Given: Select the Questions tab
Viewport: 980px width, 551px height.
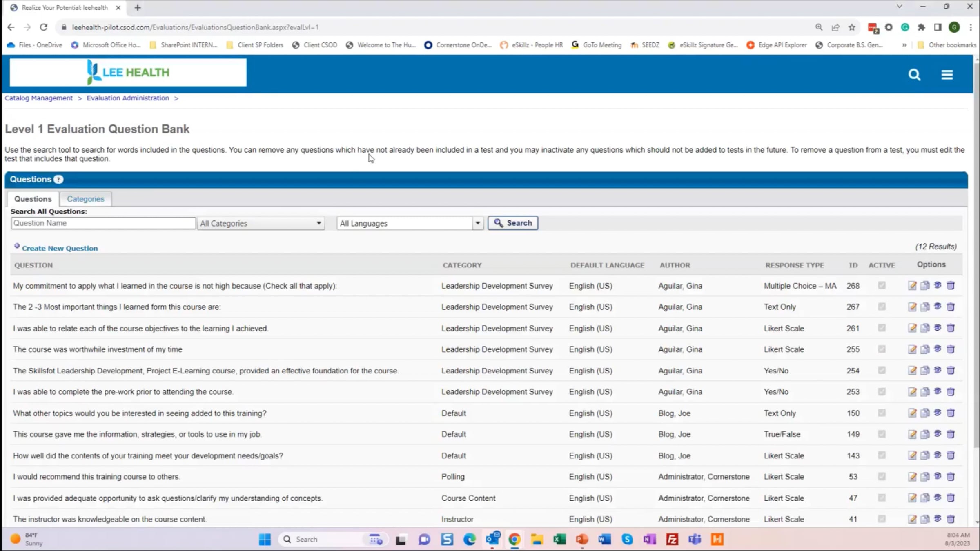Looking at the screenshot, I should pyautogui.click(x=33, y=199).
